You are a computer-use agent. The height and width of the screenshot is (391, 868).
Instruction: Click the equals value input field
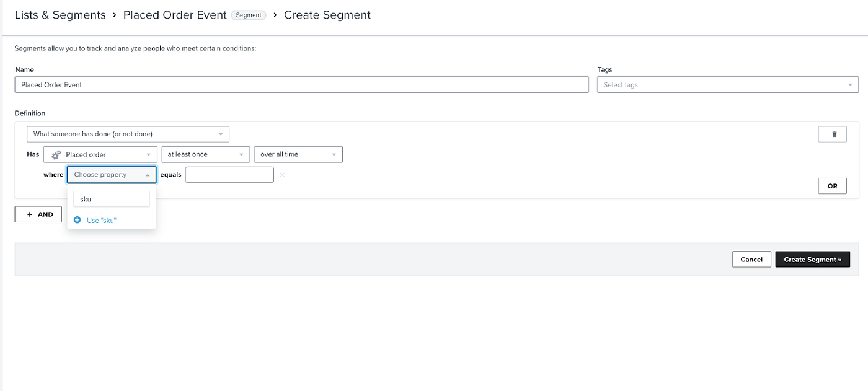(229, 175)
